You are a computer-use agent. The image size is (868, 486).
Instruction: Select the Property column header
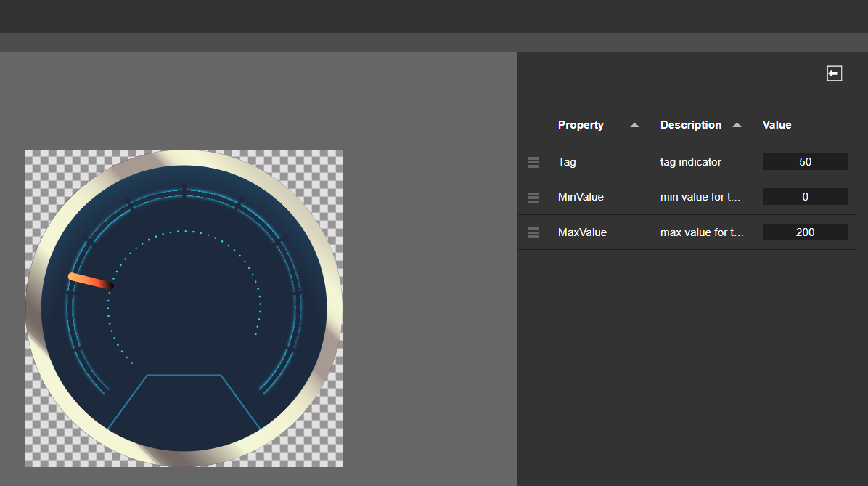[x=581, y=125]
